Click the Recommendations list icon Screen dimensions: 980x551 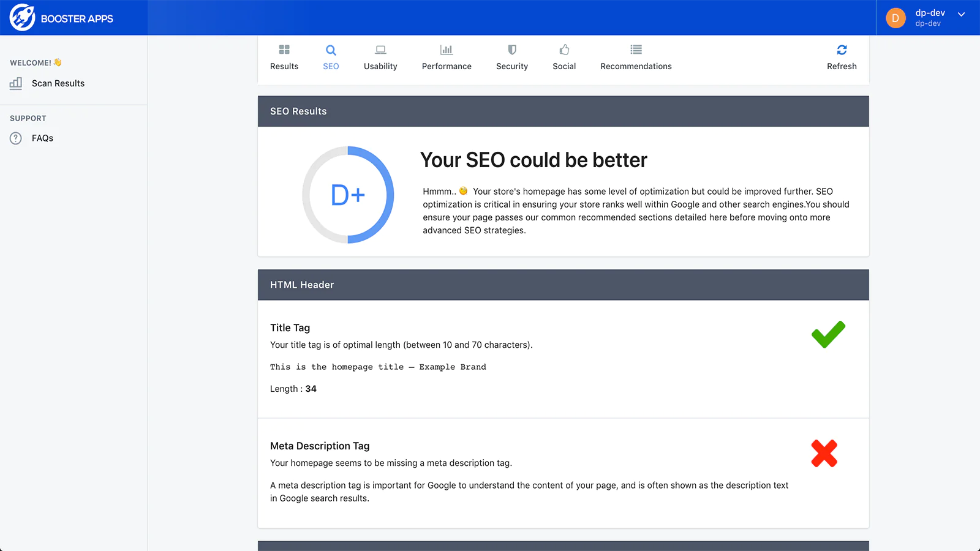pos(636,50)
